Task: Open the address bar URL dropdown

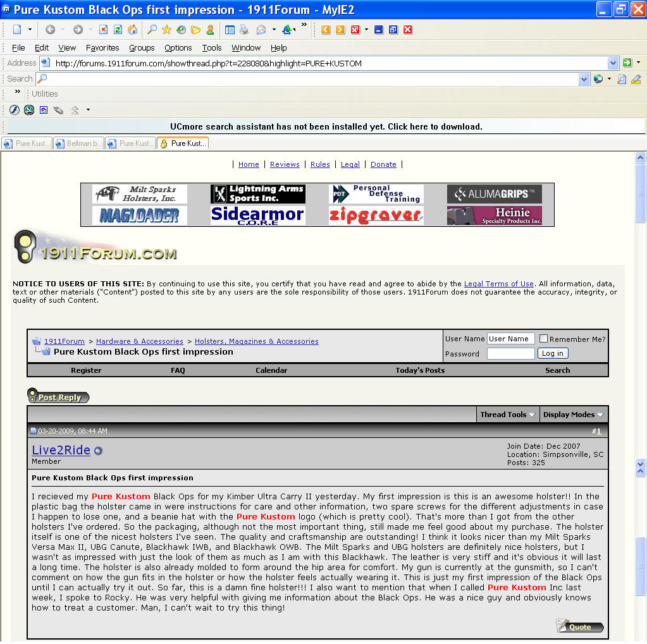Action: pyautogui.click(x=613, y=63)
